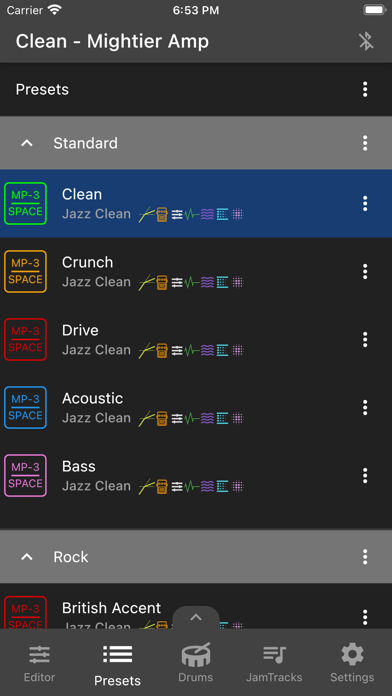Open the Standard group options menu
The image size is (392, 696).
pyautogui.click(x=365, y=143)
